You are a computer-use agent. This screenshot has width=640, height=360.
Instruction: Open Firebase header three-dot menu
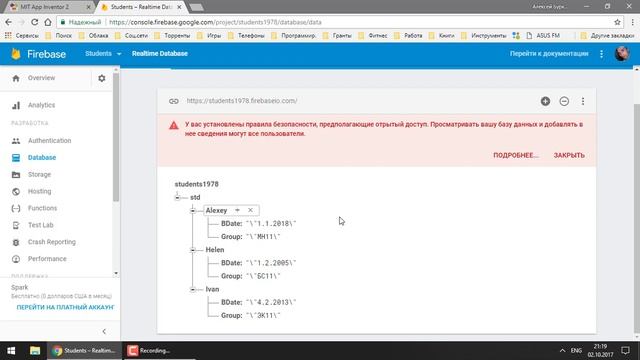601,54
